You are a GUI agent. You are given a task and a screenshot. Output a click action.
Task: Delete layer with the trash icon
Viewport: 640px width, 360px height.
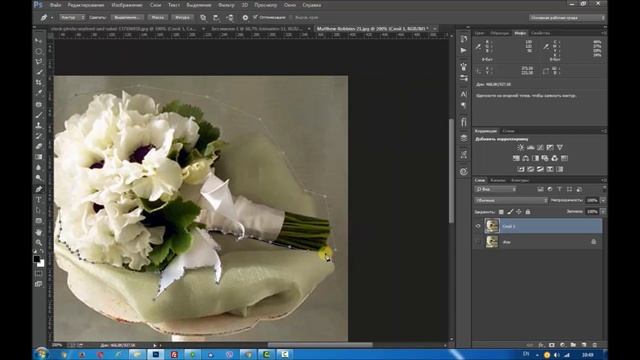click(x=594, y=345)
